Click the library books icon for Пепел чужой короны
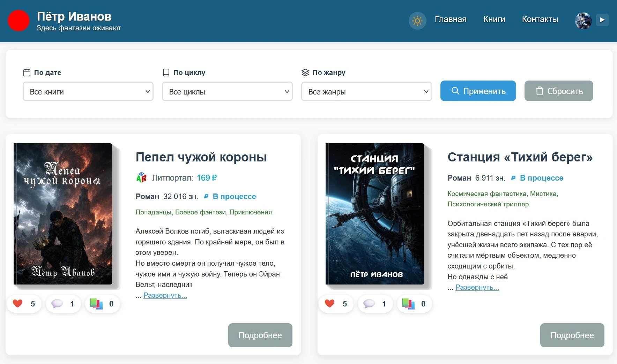Screen dimensions: 617x364 click(x=96, y=304)
